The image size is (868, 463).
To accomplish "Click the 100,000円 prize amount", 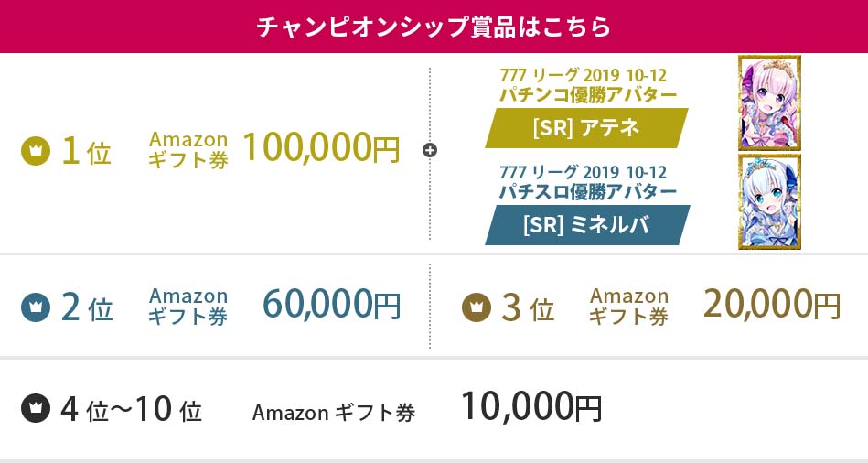I will 321,147.
